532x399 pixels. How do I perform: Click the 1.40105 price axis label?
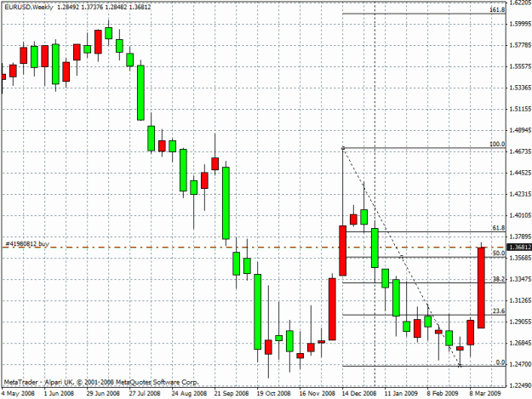tap(520, 215)
